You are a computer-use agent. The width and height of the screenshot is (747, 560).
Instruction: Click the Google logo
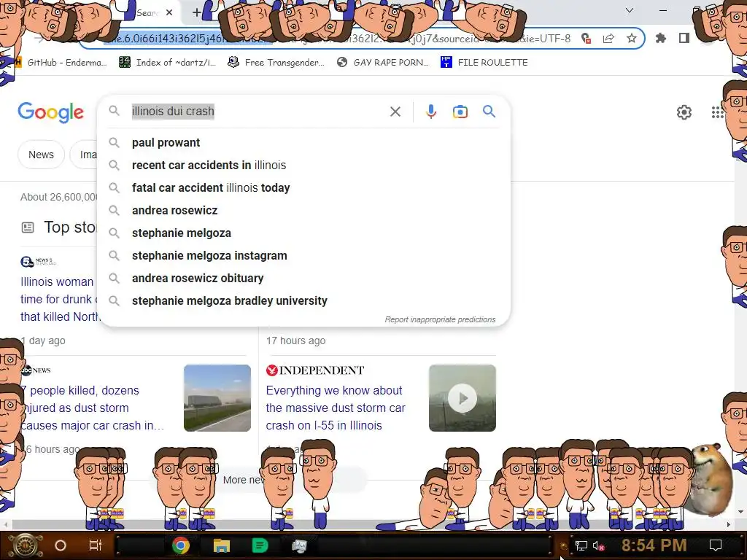click(x=50, y=112)
